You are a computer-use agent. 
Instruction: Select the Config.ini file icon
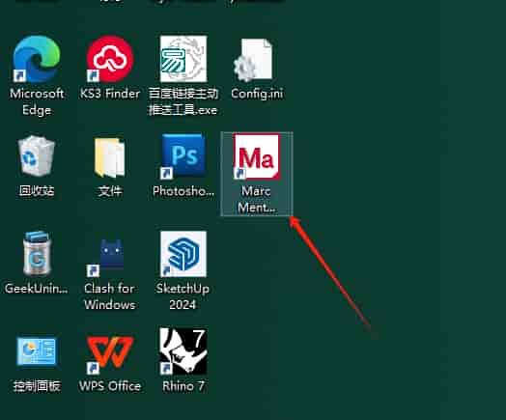(254, 60)
